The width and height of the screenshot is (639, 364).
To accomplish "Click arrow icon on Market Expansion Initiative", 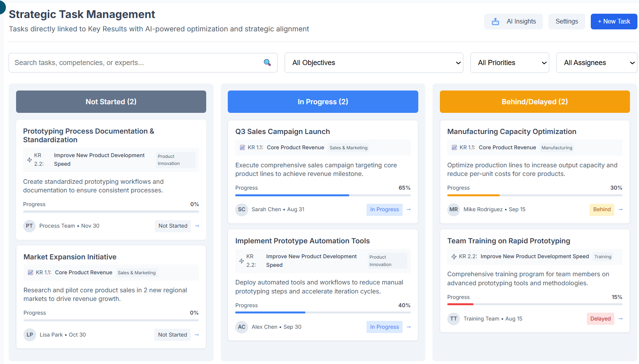I will 197,335.
